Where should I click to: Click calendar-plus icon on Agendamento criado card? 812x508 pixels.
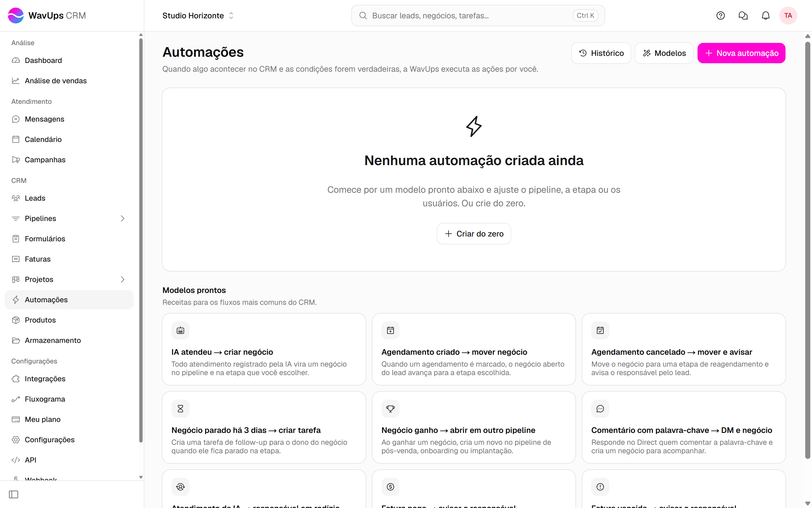pos(390,330)
